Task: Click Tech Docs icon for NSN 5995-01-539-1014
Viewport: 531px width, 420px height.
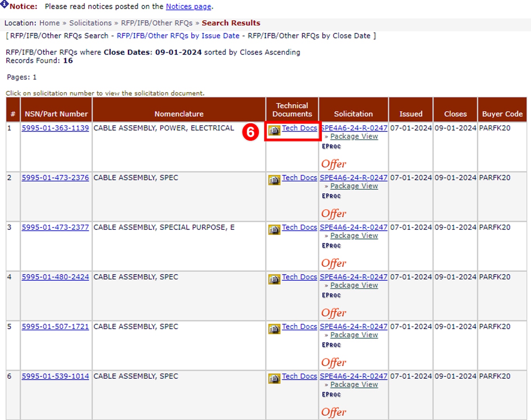Action: click(274, 379)
